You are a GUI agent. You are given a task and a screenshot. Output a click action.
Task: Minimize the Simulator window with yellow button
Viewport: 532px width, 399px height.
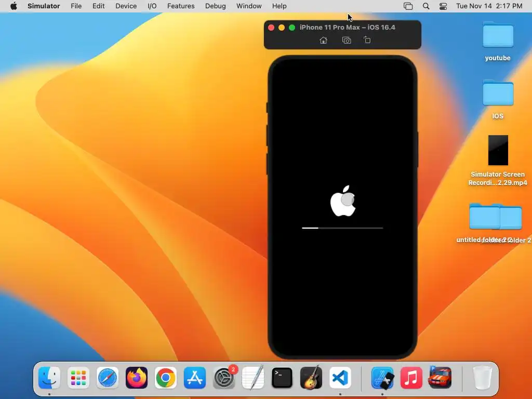[282, 28]
